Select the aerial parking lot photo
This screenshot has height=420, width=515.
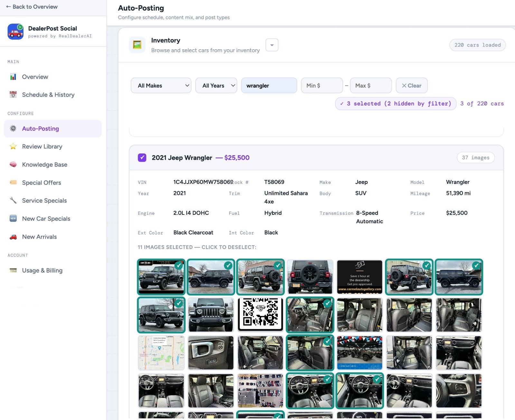coord(260,391)
